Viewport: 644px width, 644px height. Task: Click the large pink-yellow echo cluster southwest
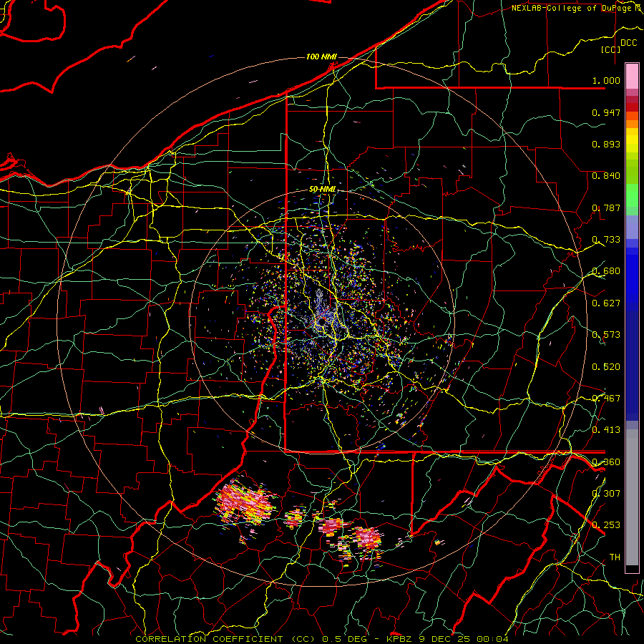click(245, 503)
